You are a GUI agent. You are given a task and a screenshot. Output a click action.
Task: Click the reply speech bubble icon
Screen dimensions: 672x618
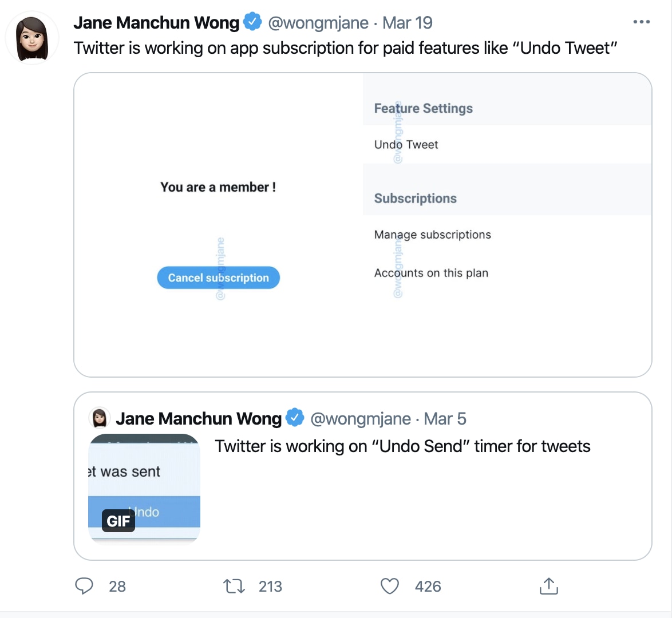click(x=84, y=586)
